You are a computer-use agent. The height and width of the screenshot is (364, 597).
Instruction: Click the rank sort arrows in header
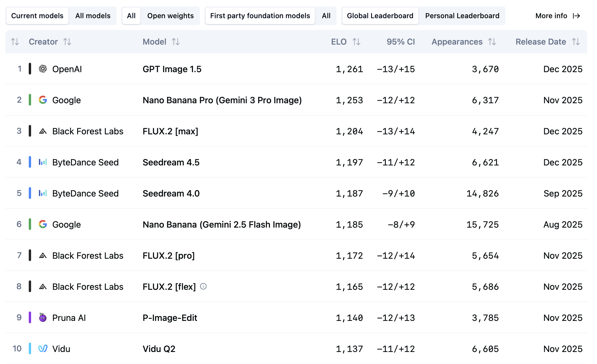[x=15, y=42]
